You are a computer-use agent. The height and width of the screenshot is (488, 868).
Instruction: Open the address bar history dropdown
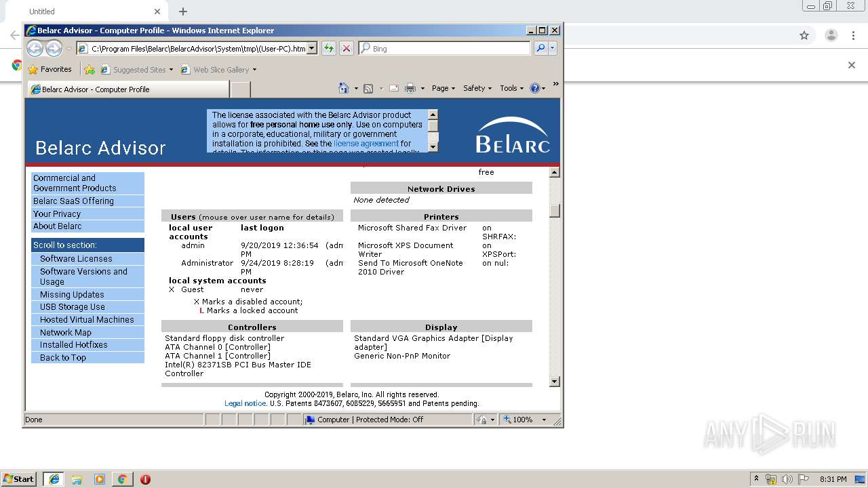(312, 48)
